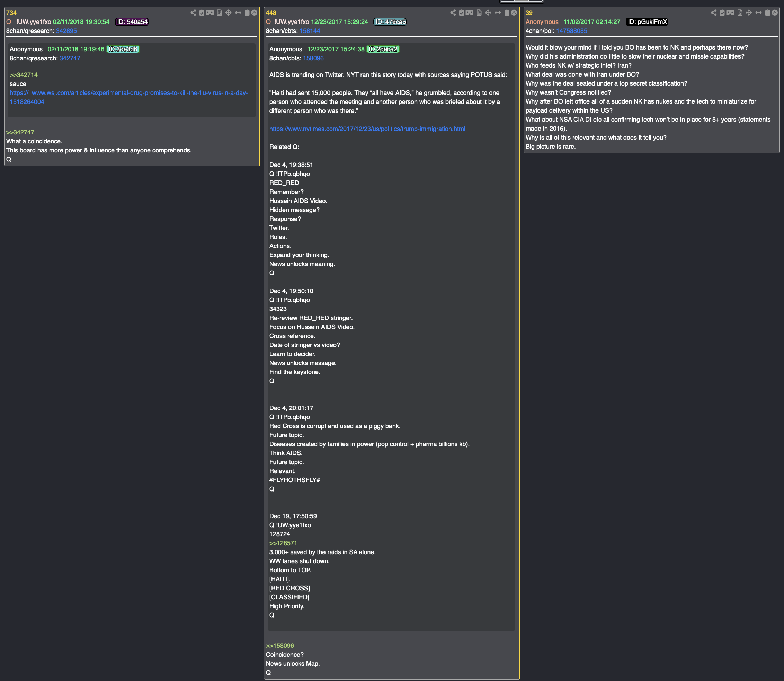Click the orange Anonymous author name on post 39

point(542,22)
